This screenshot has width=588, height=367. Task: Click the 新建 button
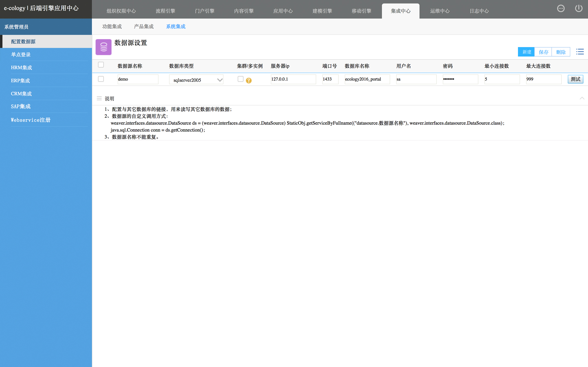click(x=526, y=52)
